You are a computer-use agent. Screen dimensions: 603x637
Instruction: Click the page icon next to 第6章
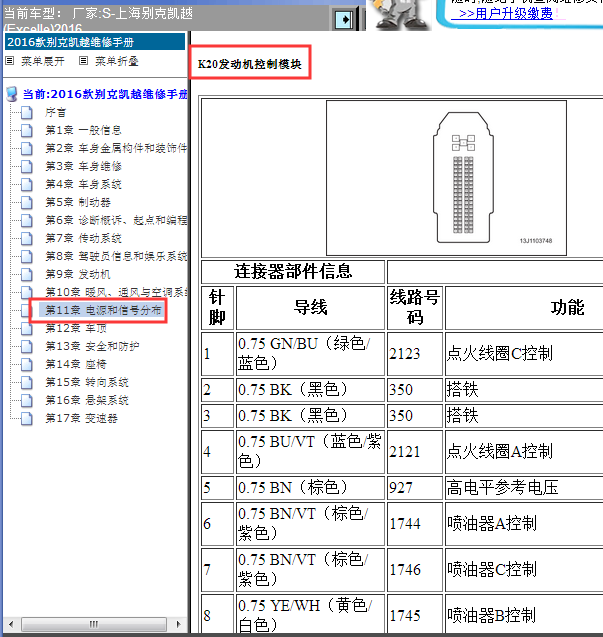[x=27, y=220]
